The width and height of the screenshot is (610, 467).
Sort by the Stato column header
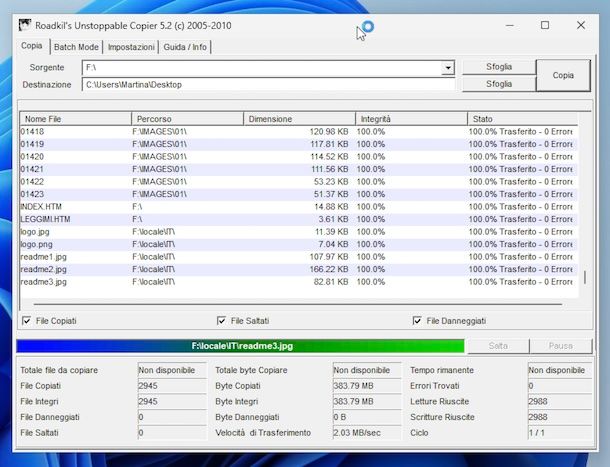point(522,119)
